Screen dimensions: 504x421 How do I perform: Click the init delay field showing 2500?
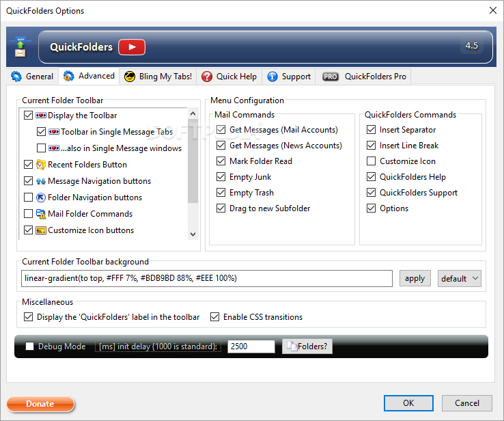pyautogui.click(x=251, y=347)
